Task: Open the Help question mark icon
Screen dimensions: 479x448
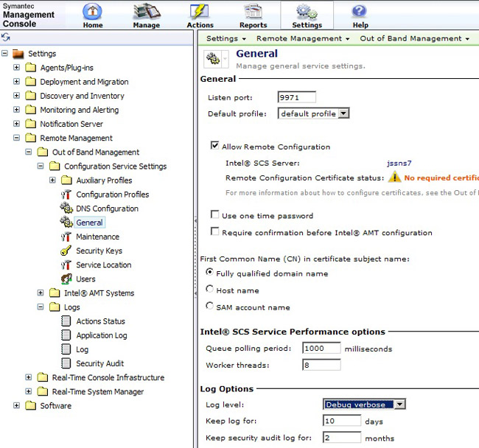Action: point(360,11)
